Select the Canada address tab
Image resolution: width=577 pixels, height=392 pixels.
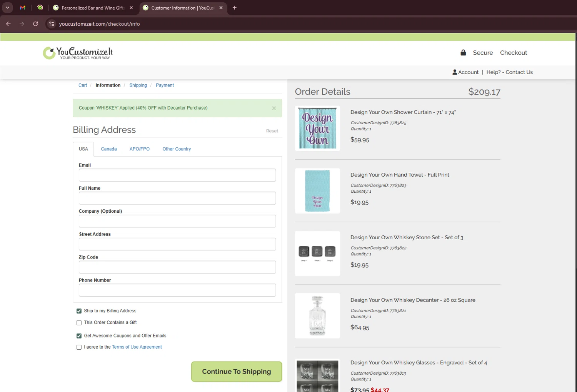(x=109, y=149)
